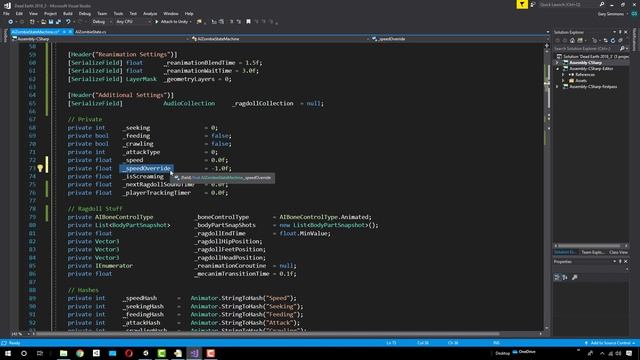
Task: Expand the Assembly-CSharp project node
Action: click(557, 63)
